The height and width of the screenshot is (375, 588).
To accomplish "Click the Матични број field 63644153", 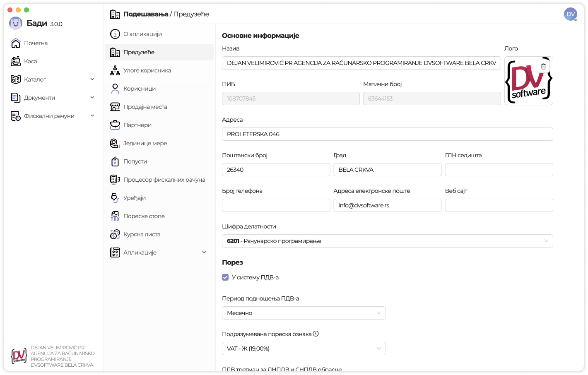I will pyautogui.click(x=432, y=99).
